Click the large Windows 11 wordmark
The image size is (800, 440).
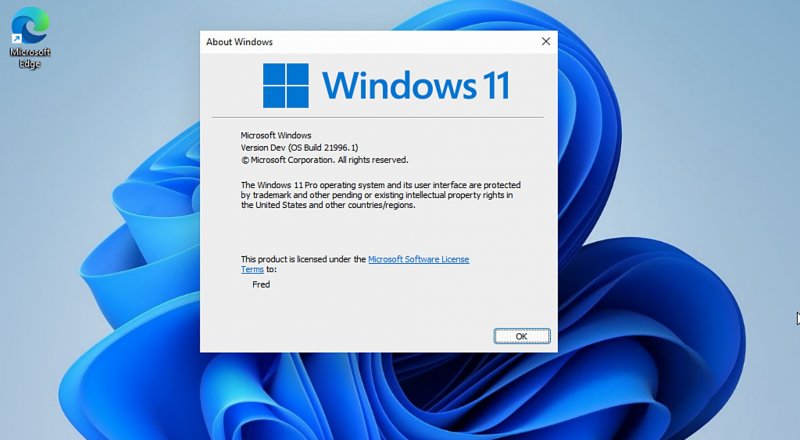point(416,85)
